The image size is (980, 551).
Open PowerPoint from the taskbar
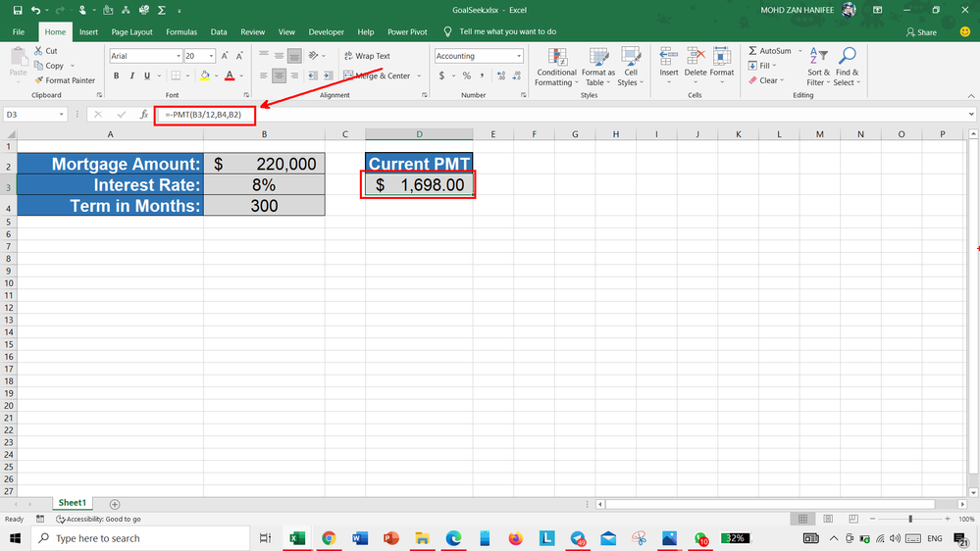[391, 538]
